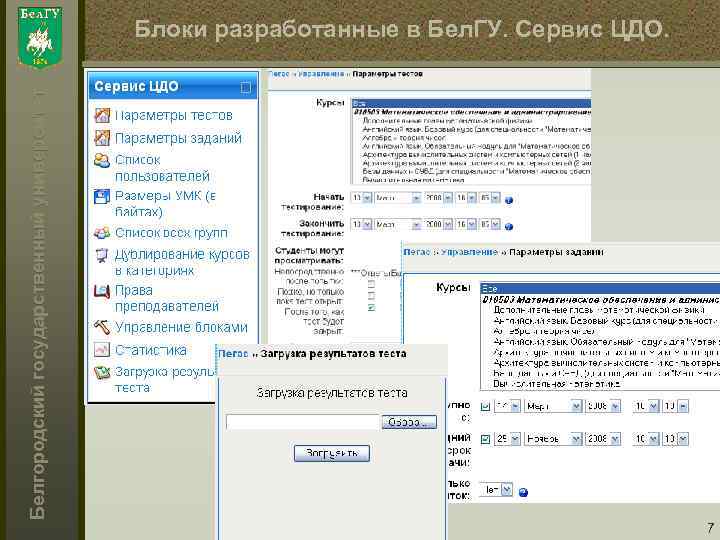Open the Управление блоками link
This screenshot has height=540, width=720.
click(x=181, y=327)
